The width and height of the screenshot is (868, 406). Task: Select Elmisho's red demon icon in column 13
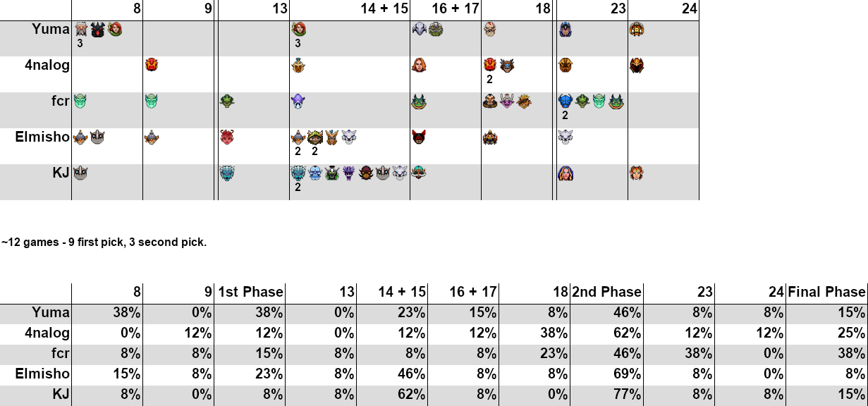click(226, 137)
